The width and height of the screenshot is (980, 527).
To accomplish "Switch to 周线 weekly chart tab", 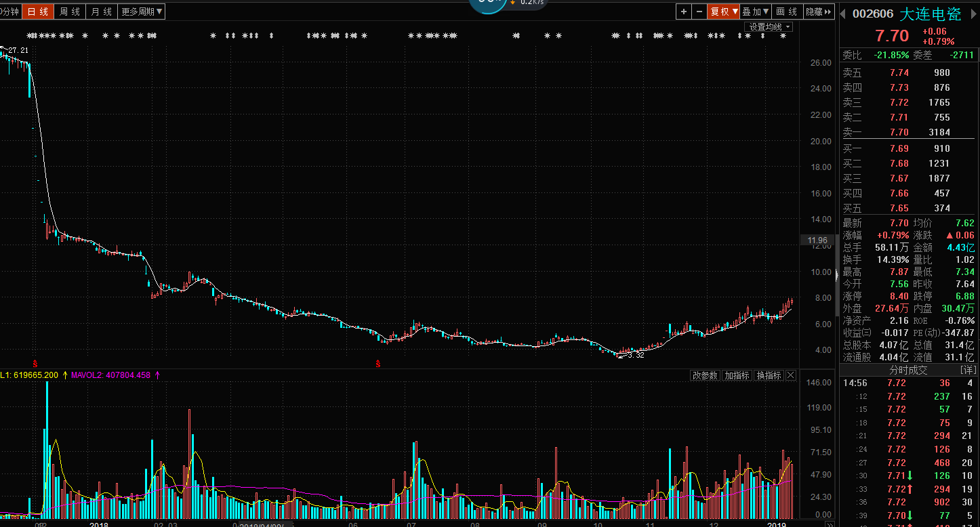I will (69, 12).
